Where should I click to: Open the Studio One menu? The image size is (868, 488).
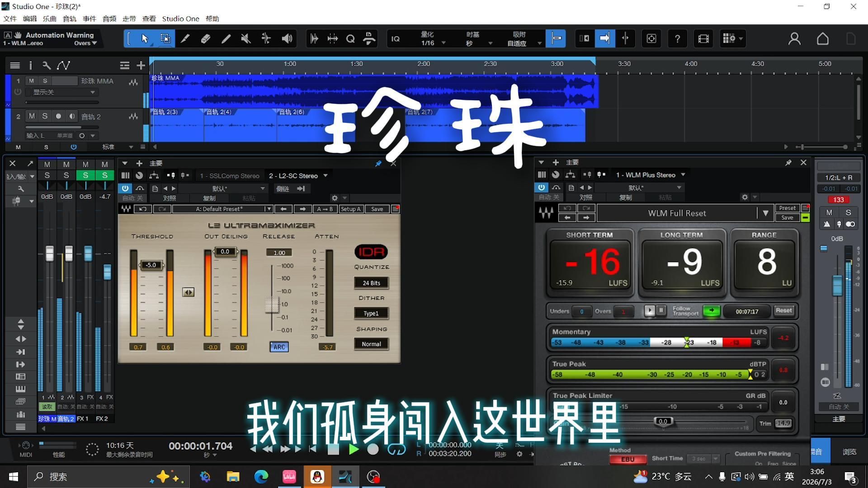click(x=180, y=19)
